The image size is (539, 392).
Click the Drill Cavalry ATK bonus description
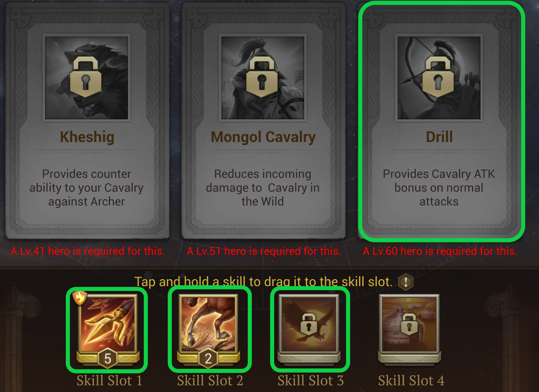click(439, 188)
